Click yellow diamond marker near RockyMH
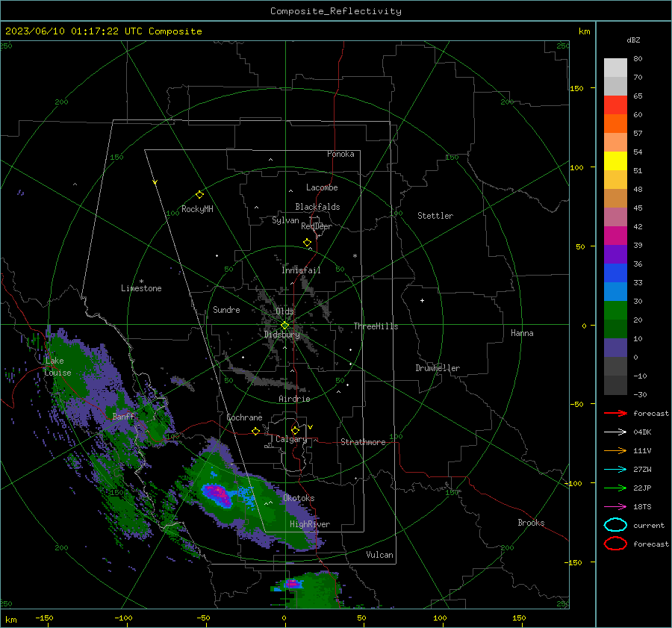Image resolution: width=672 pixels, height=628 pixels. (x=199, y=195)
